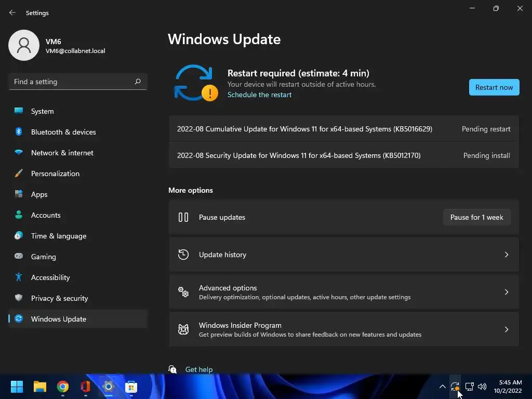Image resolution: width=532 pixels, height=399 pixels.
Task: Click the Windows Update restart tray icon
Action: coord(455,387)
